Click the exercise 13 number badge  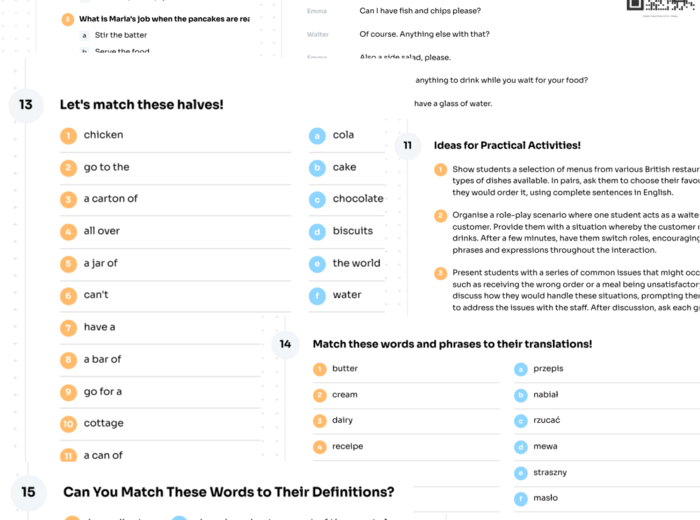(26, 105)
